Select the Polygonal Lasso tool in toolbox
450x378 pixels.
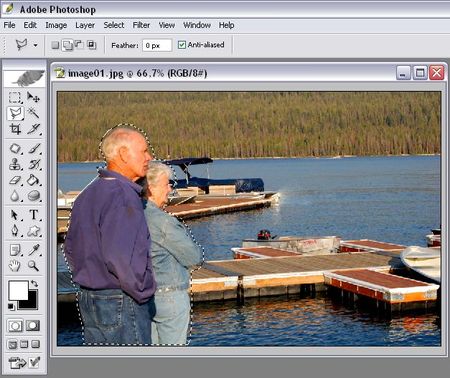pos(15,113)
